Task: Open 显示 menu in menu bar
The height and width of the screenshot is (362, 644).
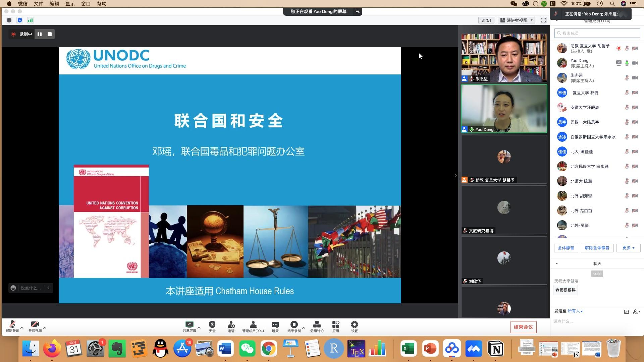Action: (70, 4)
